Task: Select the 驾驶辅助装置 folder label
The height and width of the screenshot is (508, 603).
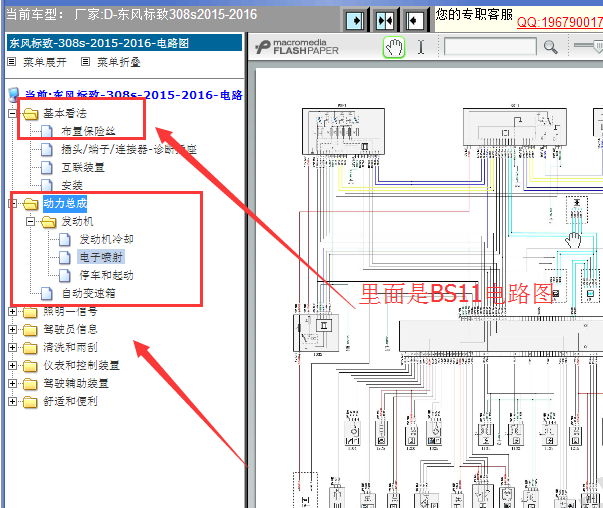Action: pos(76,383)
